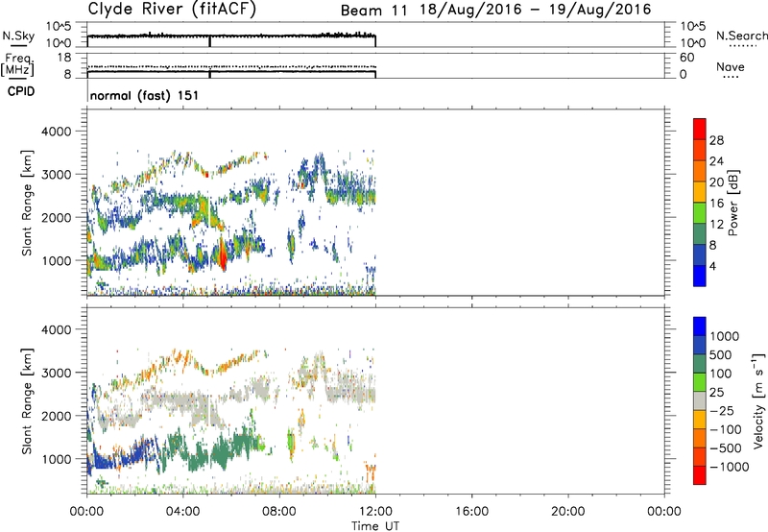Click the bright blue bottom Power colorbar segment

pyautogui.click(x=700, y=276)
